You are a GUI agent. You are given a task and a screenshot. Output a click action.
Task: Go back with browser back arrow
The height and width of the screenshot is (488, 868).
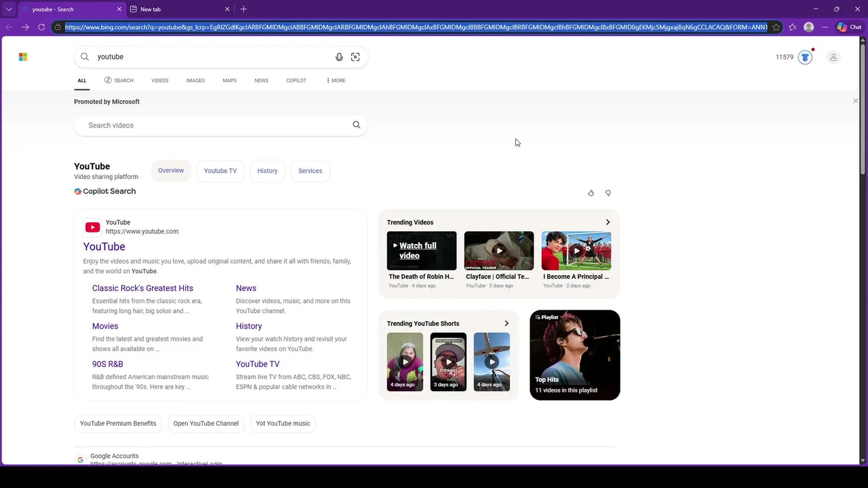click(8, 27)
